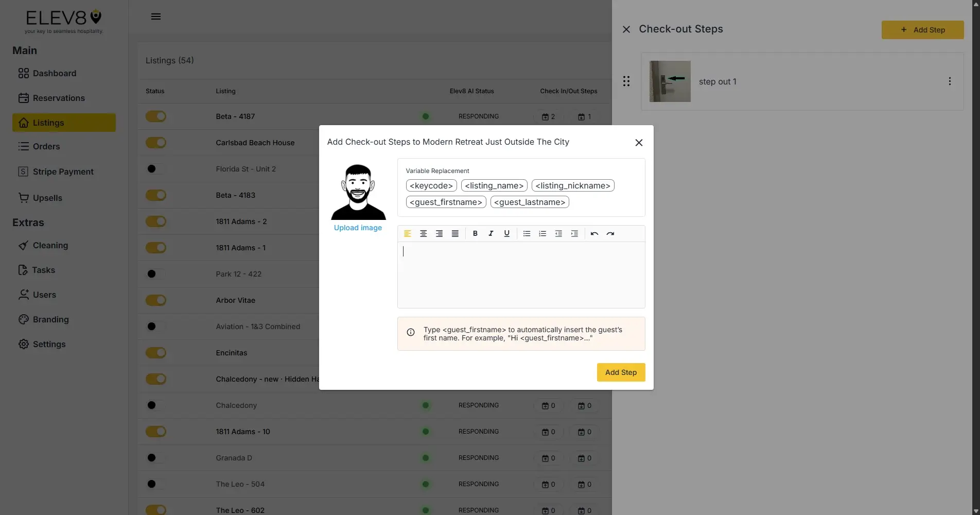980x515 pixels.
Task: Insert a bulleted list in the editor
Action: pos(526,233)
